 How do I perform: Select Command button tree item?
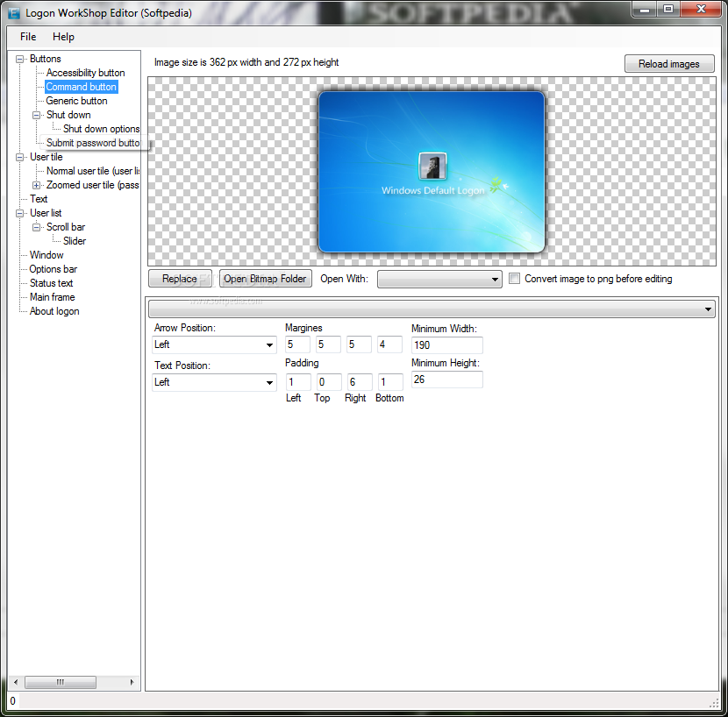[82, 87]
